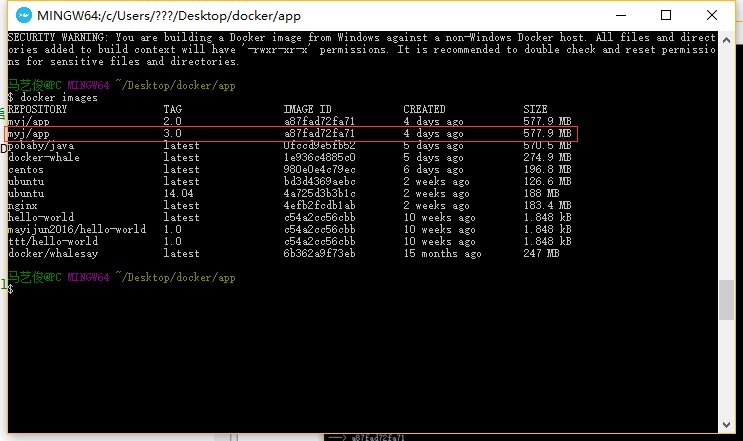Click the REPOSITORY column header

tap(35, 109)
